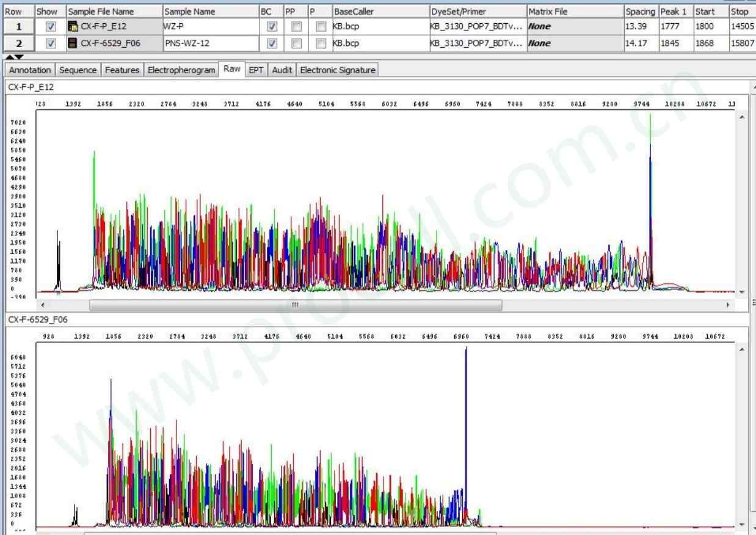Image resolution: width=756 pixels, height=535 pixels.
Task: Click the Show column header
Action: tap(50, 12)
